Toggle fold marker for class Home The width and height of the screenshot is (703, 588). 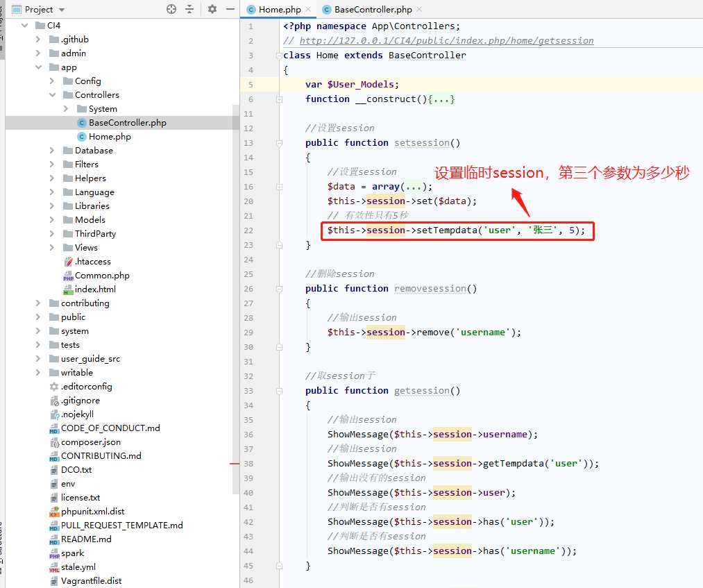279,56
